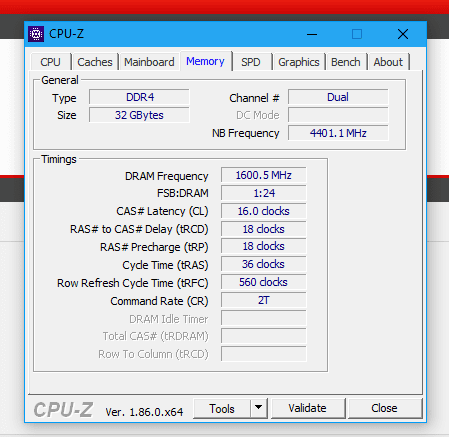Select CAS# Latency value 16.0 clocks
This screenshot has width=449, height=437.
click(263, 211)
